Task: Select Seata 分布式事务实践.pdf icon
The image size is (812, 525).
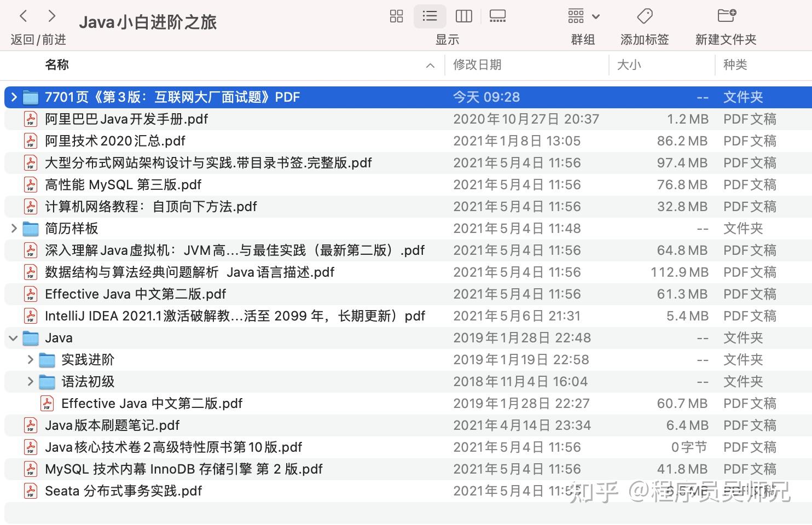Action: [31, 491]
